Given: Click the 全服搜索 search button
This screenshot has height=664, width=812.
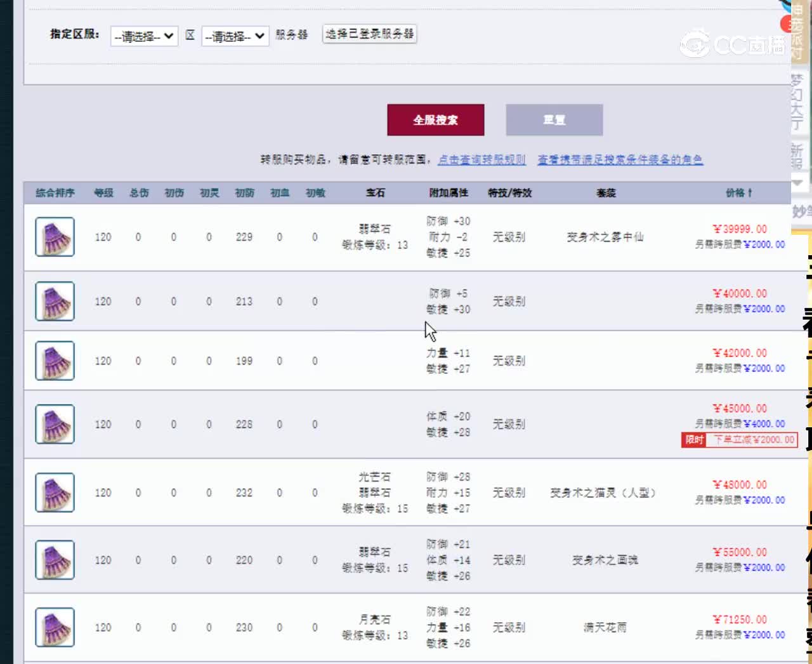Looking at the screenshot, I should coord(436,120).
